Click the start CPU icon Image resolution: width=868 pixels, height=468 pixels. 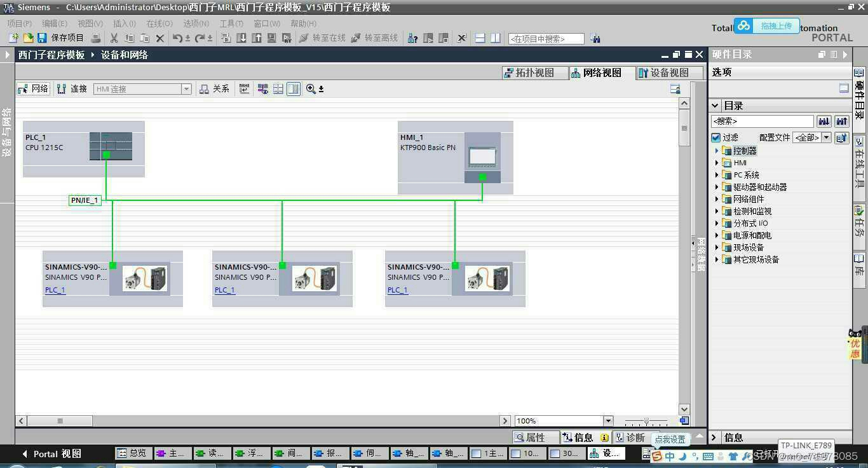[428, 38]
